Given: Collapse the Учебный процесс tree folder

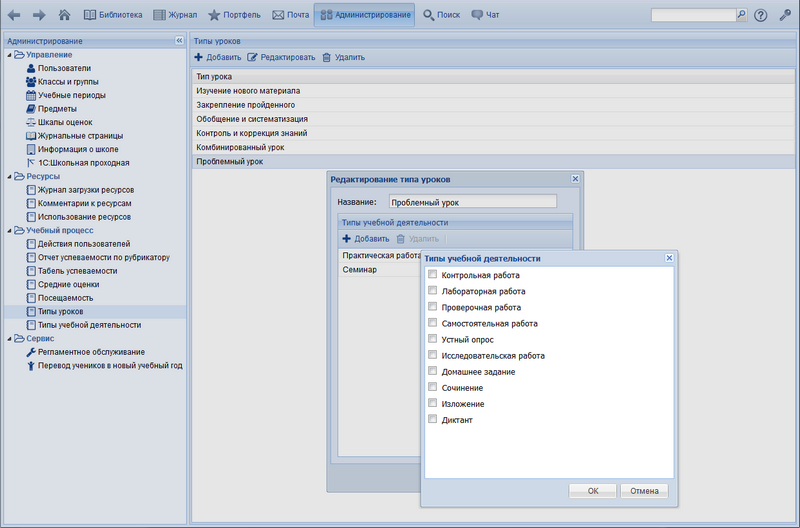Looking at the screenshot, I should (9, 231).
